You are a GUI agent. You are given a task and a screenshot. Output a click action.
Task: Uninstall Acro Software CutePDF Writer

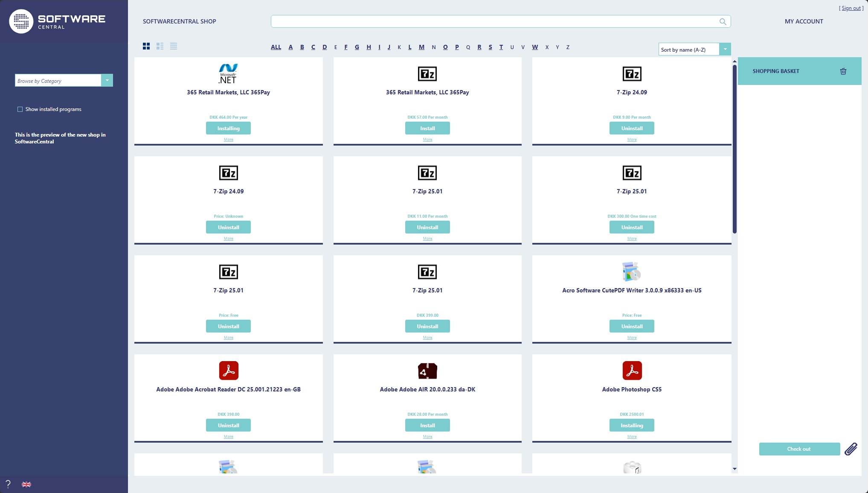click(x=632, y=326)
